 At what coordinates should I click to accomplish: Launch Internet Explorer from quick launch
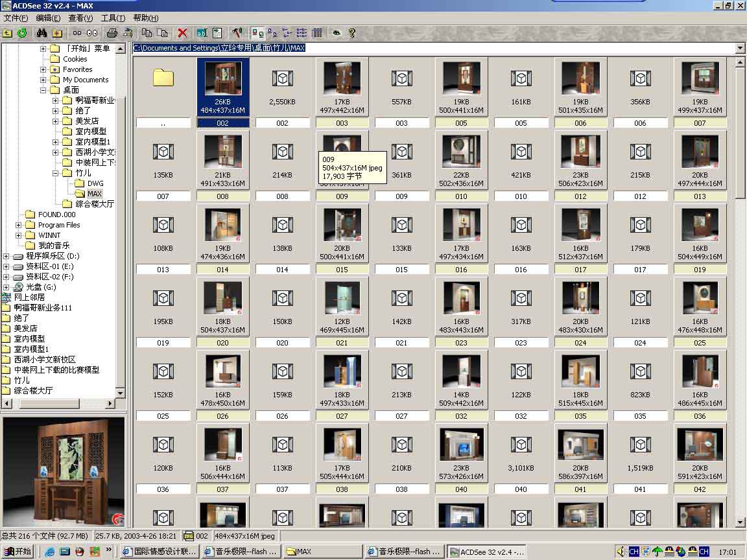49,552
